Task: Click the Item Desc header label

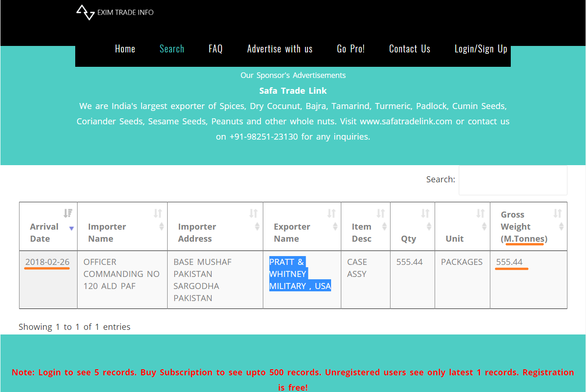Action: (x=361, y=232)
